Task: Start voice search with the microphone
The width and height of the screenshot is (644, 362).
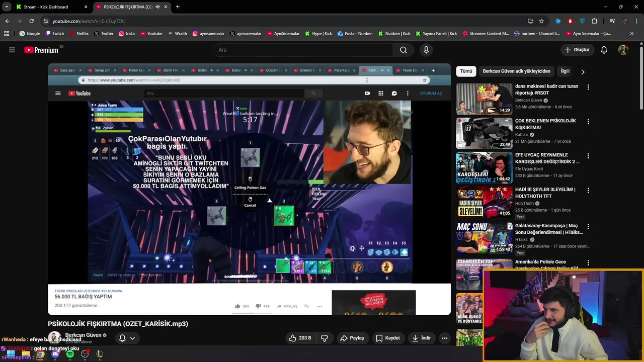Action: (426, 50)
